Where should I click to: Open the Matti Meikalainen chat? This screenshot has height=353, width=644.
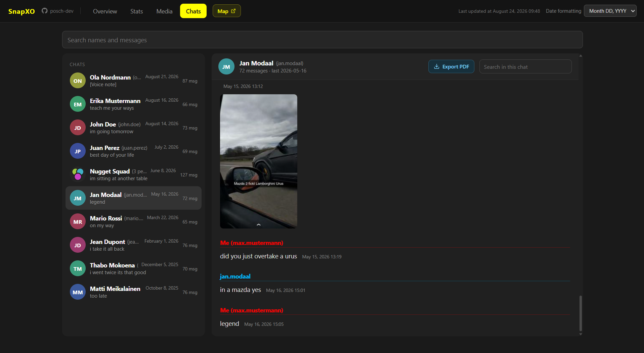133,292
